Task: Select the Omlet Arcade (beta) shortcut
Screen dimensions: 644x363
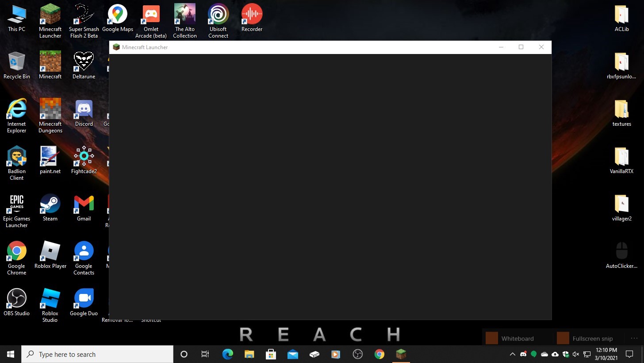Action: [151, 21]
